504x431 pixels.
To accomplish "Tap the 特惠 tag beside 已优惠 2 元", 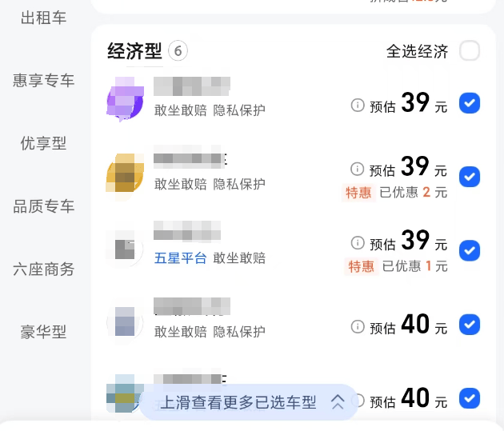I will [x=358, y=192].
